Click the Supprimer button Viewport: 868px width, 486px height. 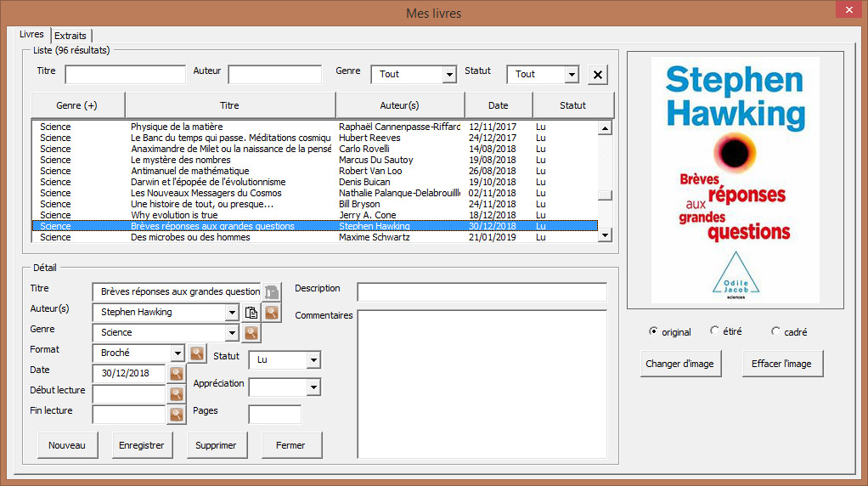click(x=216, y=445)
